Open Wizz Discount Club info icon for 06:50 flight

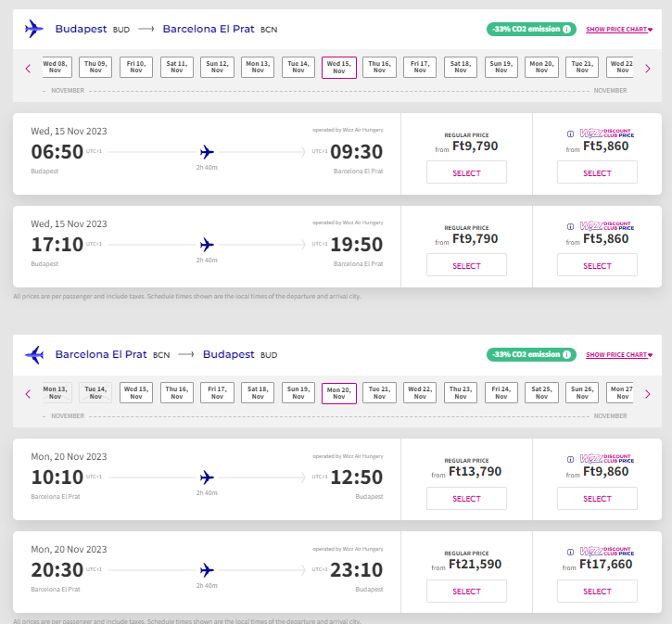click(570, 134)
